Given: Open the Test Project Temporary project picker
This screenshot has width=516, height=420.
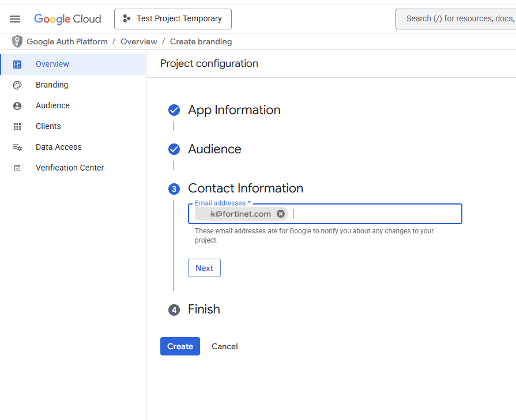Looking at the screenshot, I should coord(172,18).
